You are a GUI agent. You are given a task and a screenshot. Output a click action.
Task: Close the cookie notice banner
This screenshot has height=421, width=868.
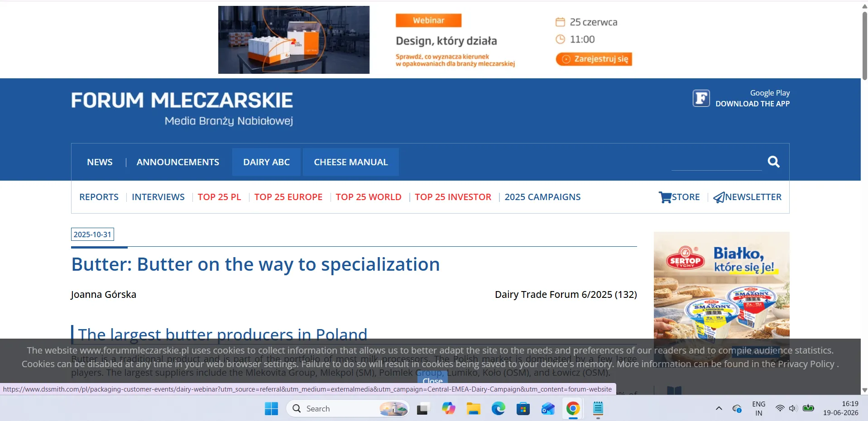click(432, 378)
